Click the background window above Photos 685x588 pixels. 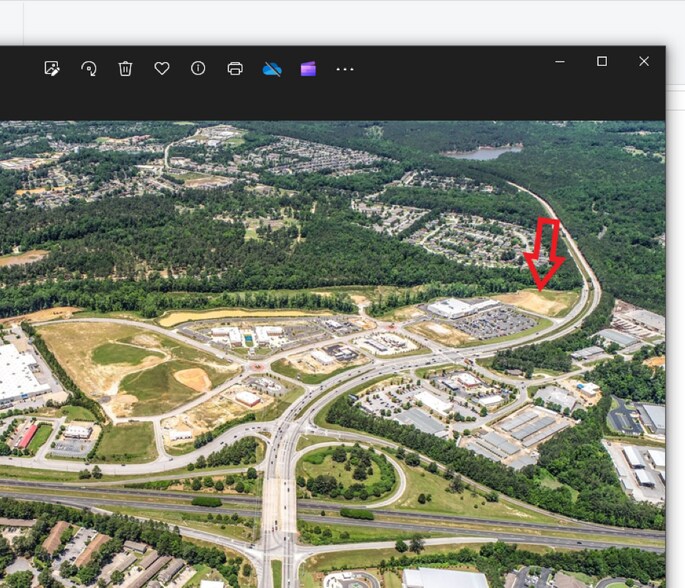tap(340, 20)
